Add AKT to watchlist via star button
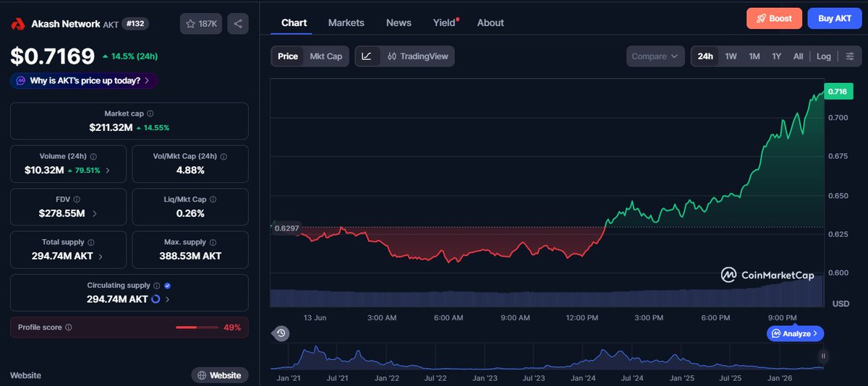The width and height of the screenshot is (868, 386). pos(201,24)
